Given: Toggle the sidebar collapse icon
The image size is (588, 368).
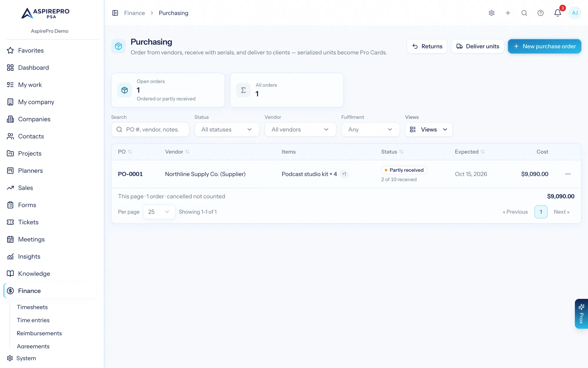Looking at the screenshot, I should coord(115,13).
